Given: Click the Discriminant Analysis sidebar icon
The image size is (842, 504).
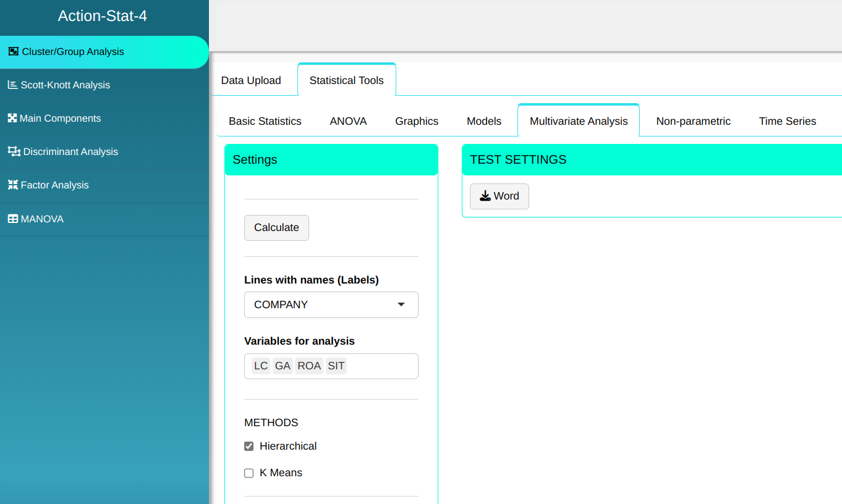Looking at the screenshot, I should click(x=14, y=152).
